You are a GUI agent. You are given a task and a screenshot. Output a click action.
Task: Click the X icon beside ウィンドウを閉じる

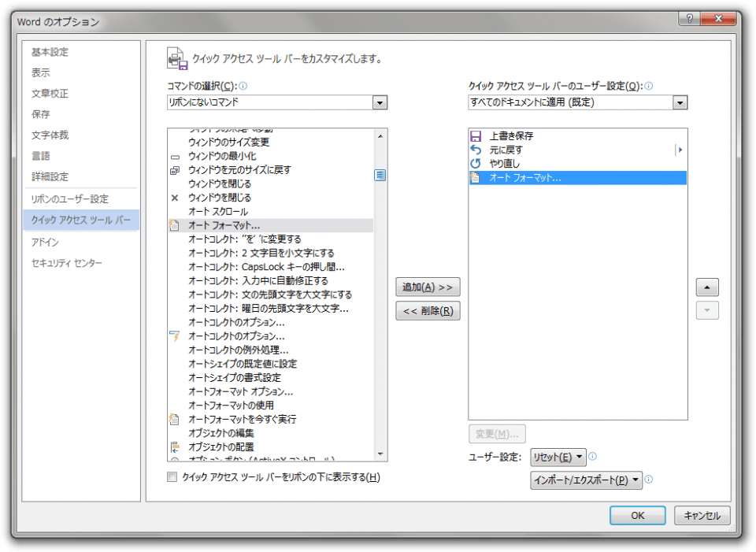click(175, 198)
